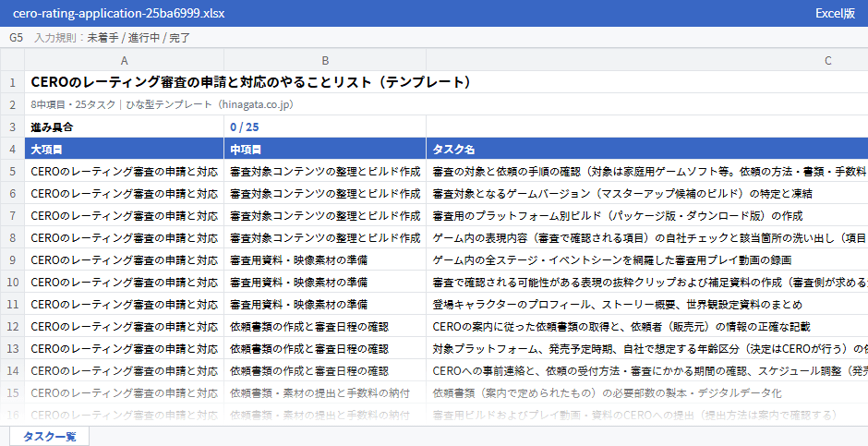The image size is (868, 446).
Task: Click task CEROの案内に従った依頼書類の取得
Action: (647, 326)
